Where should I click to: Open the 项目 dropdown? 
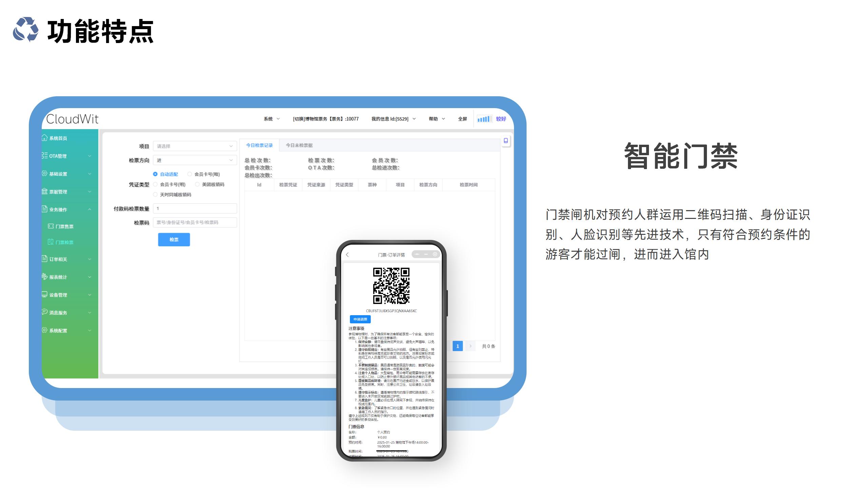tap(195, 146)
